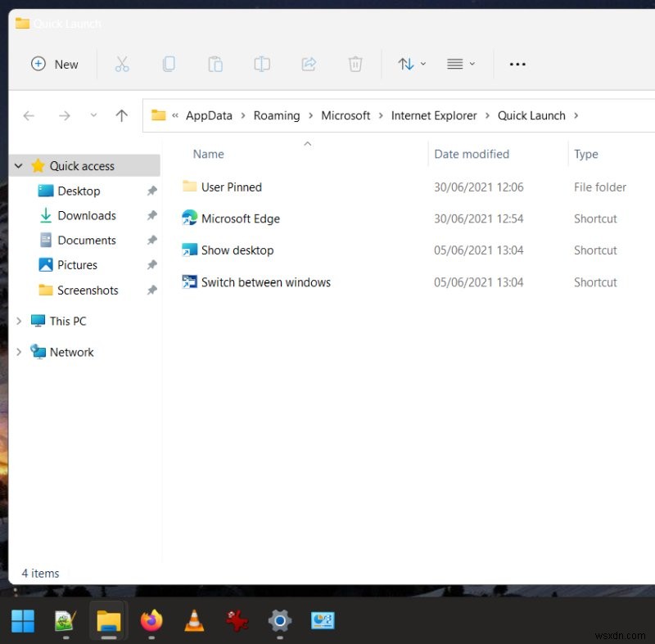
Task: Navigate to the Roaming breadcrumb folder
Action: (x=277, y=115)
